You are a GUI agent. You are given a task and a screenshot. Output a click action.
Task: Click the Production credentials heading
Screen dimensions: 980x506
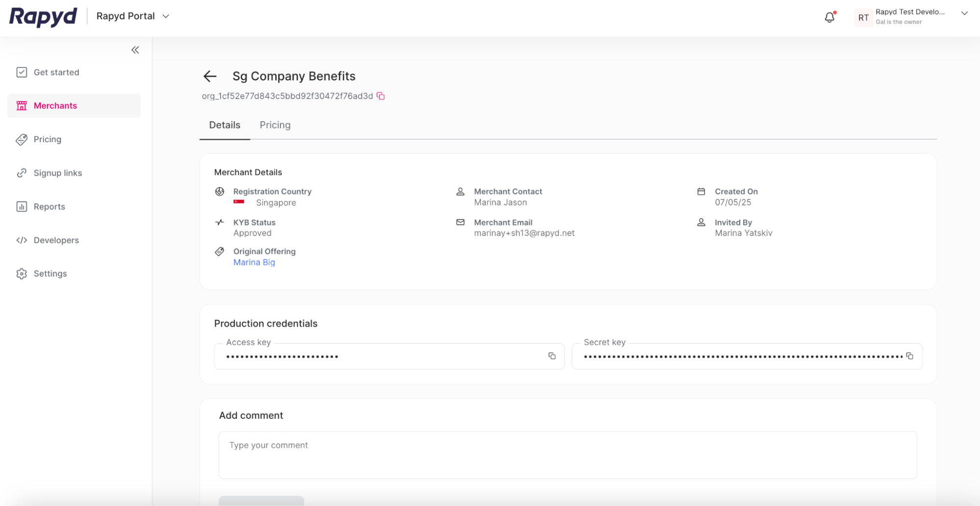266,324
